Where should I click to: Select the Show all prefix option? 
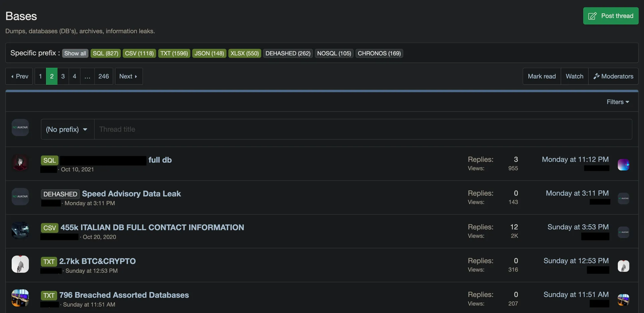[75, 53]
